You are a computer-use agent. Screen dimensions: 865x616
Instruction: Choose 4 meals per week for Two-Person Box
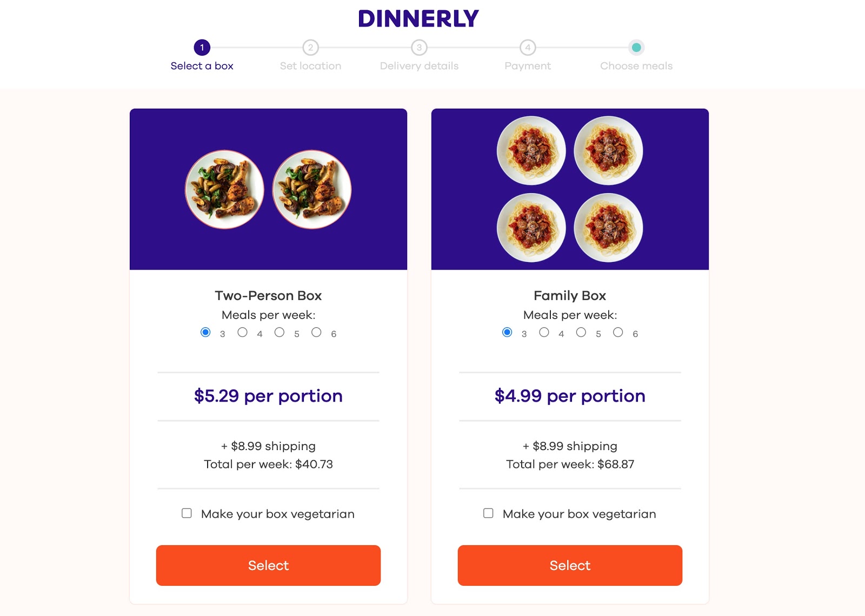(243, 332)
